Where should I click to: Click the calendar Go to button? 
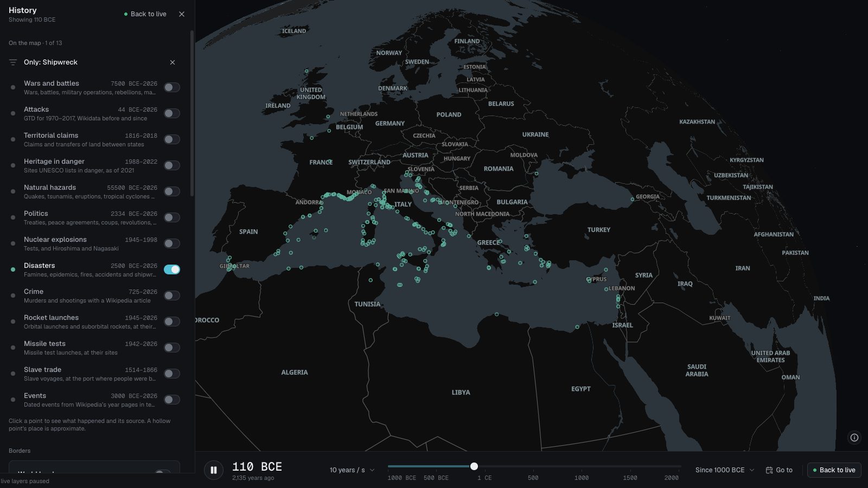coord(779,470)
